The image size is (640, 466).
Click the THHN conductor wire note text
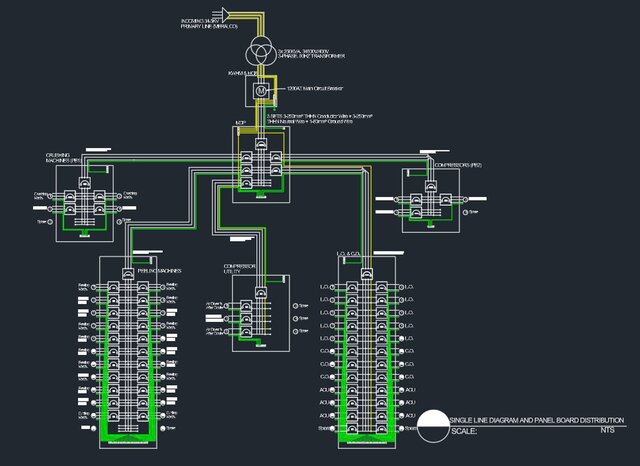[319, 119]
